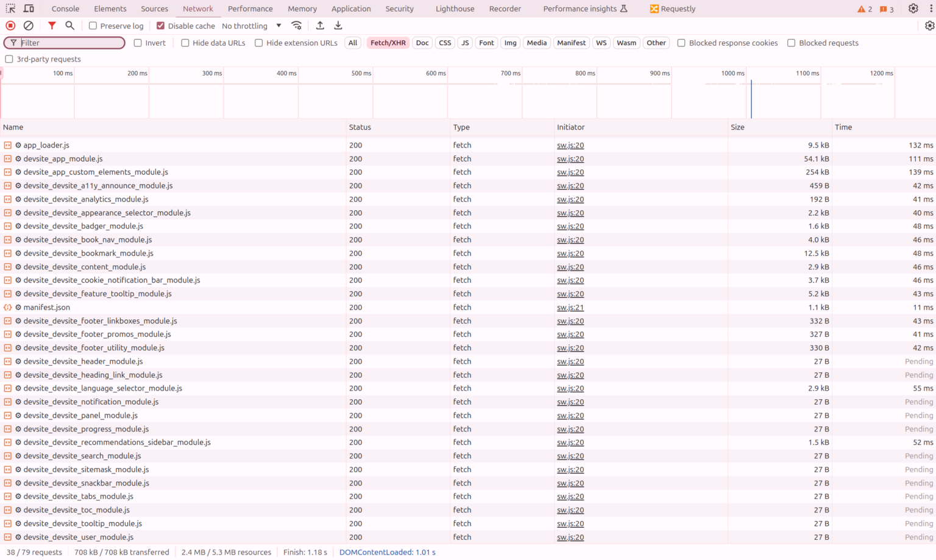Open network settings with the gear icon

click(x=930, y=25)
